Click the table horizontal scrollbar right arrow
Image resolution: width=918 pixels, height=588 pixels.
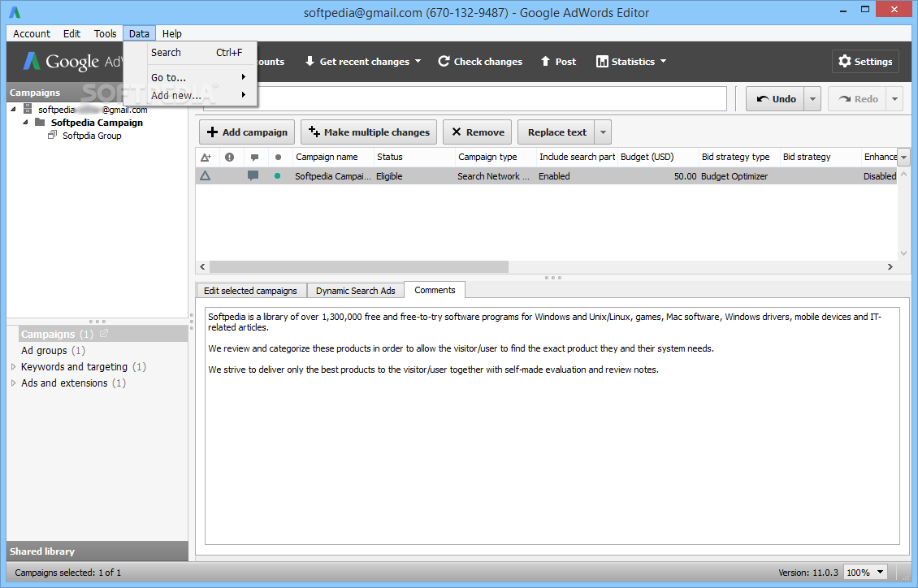pos(890,267)
